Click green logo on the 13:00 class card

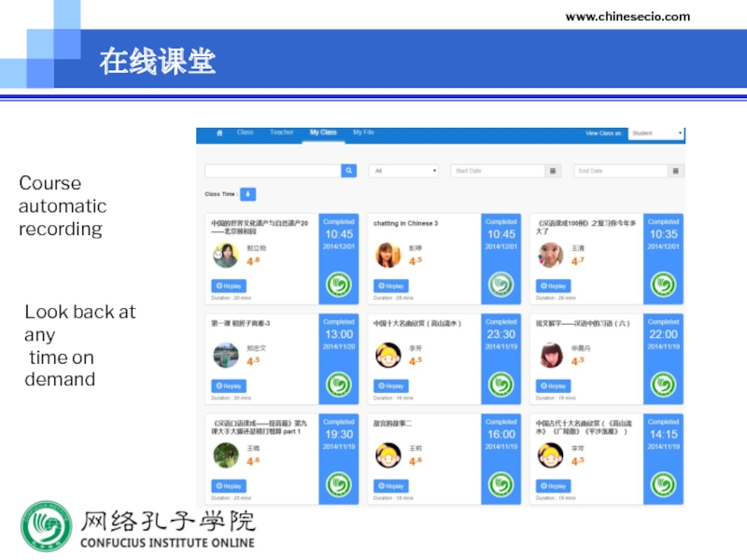point(339,385)
